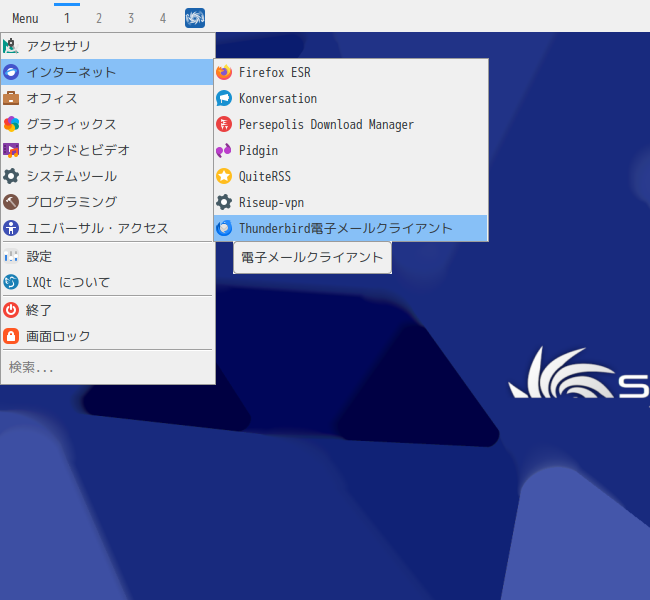The height and width of the screenshot is (600, 650).
Task: Open the サウンドとビデオ category
Action: pyautogui.click(x=108, y=150)
